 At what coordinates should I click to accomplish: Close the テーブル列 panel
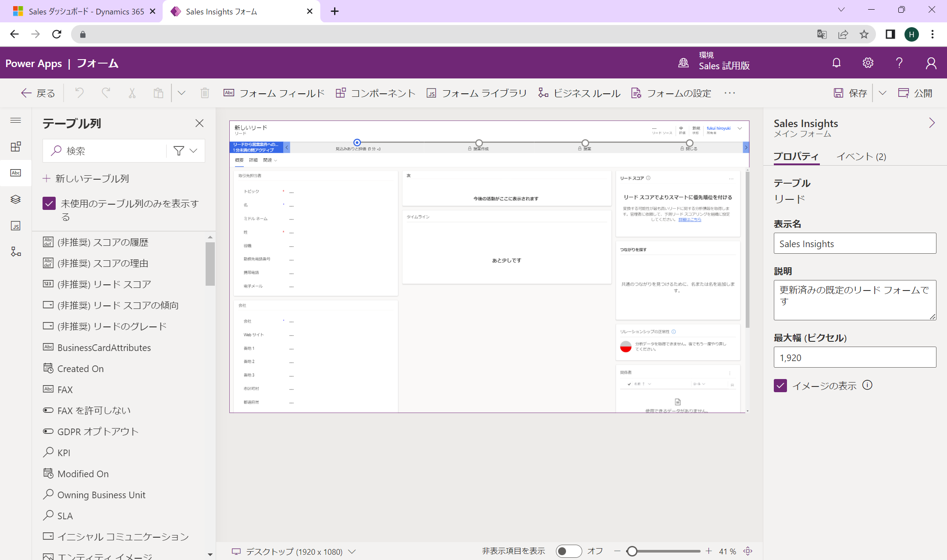coord(199,124)
